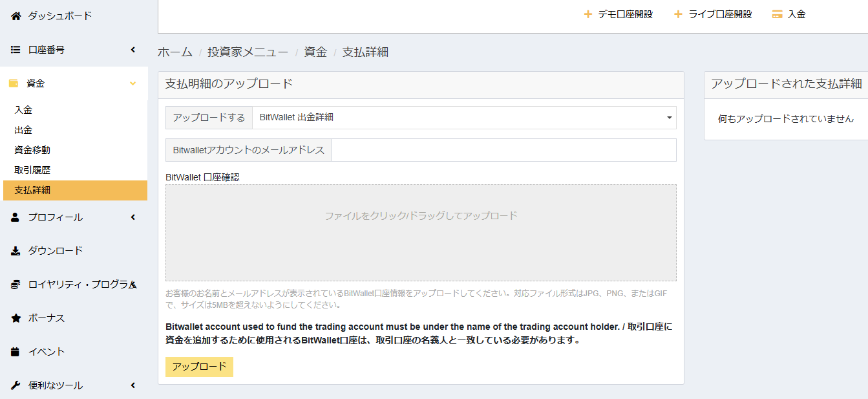Click the Dashboard home icon
Image resolution: width=868 pixels, height=399 pixels.
coord(16,16)
